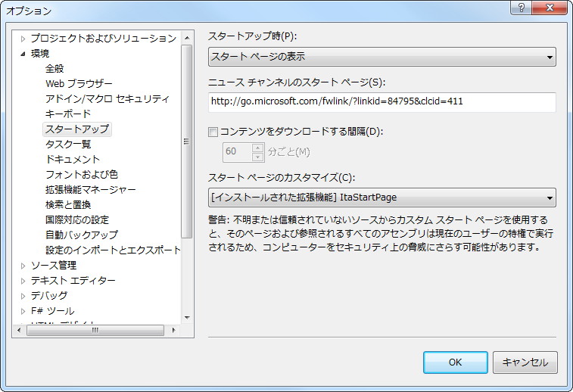Click the help question mark button
Screen dimensions: 573x392
pos(521,8)
